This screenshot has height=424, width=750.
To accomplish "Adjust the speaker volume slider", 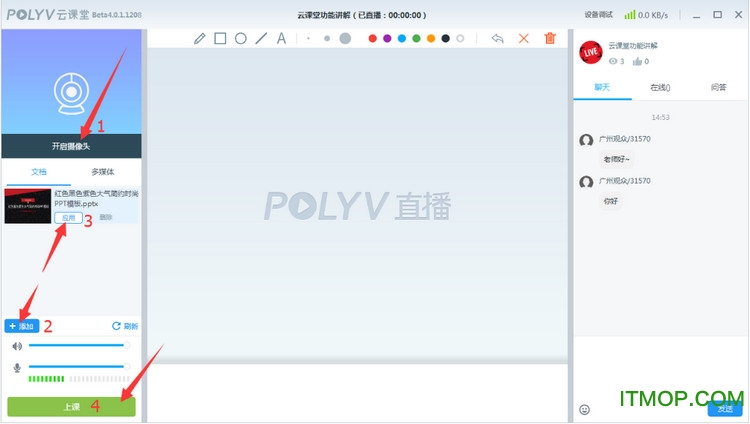I will (79, 345).
